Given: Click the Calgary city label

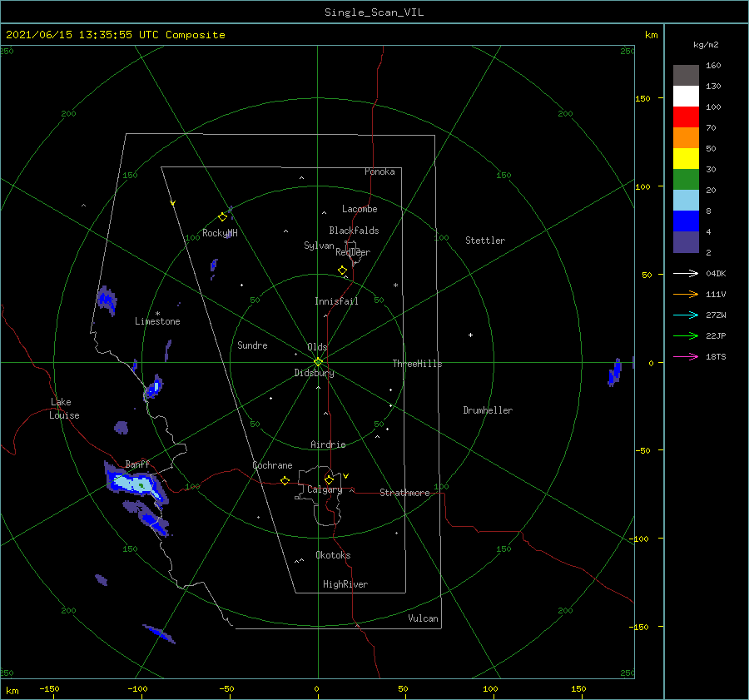Looking at the screenshot, I should (325, 489).
